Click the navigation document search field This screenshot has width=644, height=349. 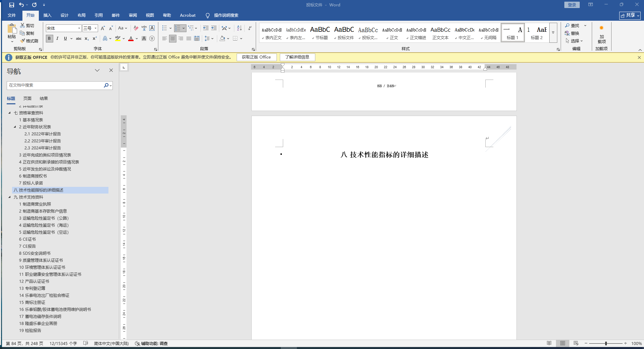tap(55, 85)
